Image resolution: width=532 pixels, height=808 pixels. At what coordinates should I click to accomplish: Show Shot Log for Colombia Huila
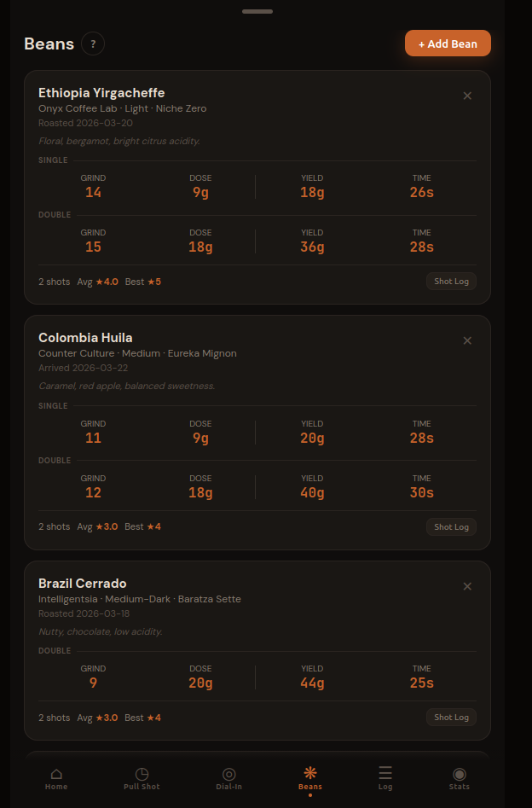click(451, 526)
